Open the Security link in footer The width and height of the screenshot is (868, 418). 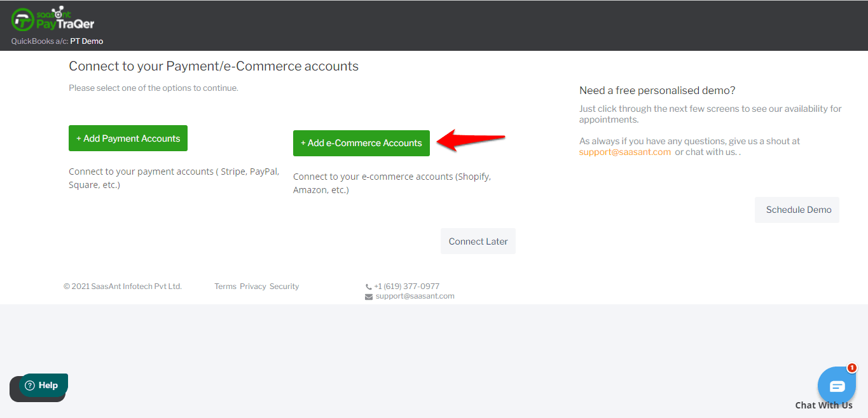click(x=284, y=287)
